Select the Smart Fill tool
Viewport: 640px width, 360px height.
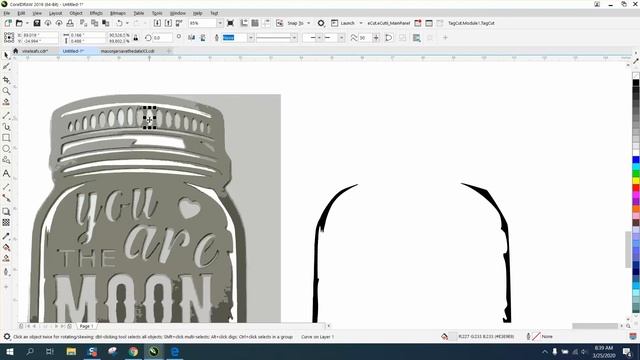click(x=6, y=258)
